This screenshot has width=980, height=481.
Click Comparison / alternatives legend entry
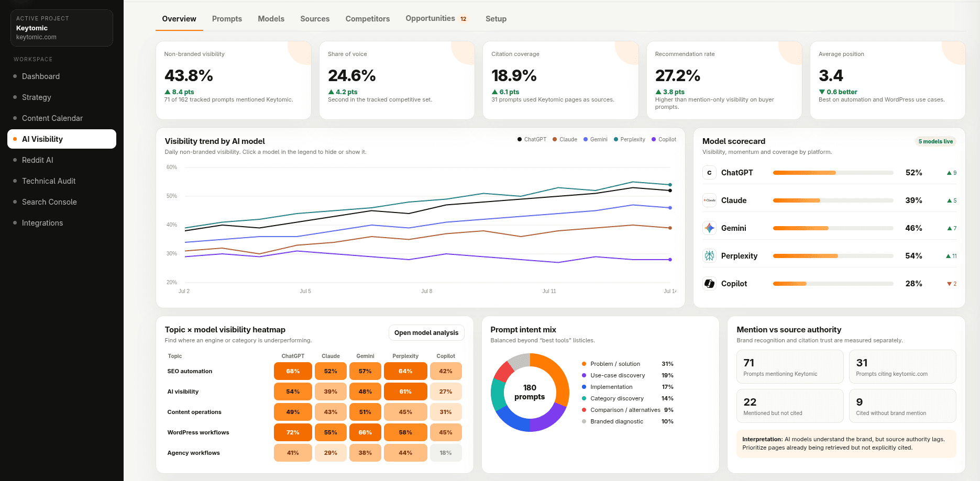627,410
